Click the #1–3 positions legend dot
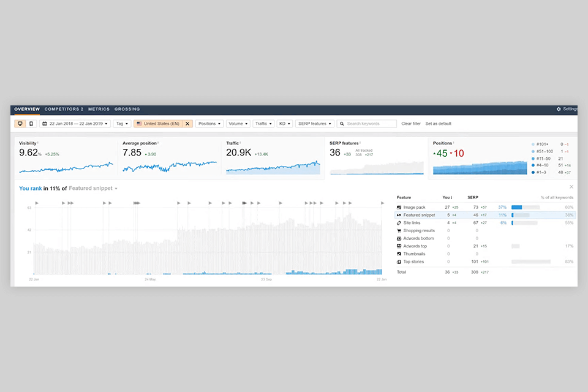 (x=533, y=173)
